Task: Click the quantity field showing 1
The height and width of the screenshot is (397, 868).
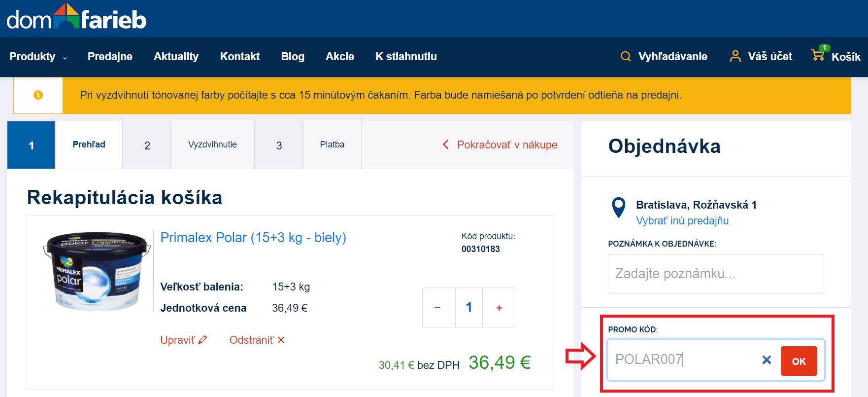Action: 469,307
